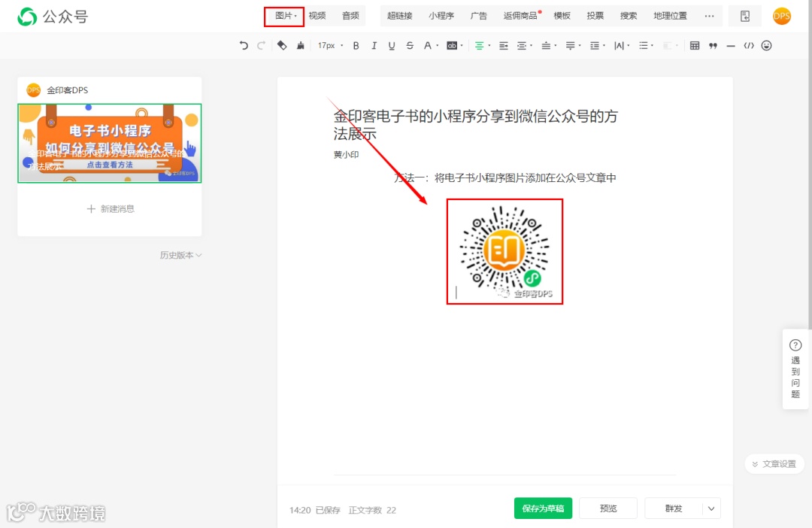Insert a video via 视频
812x528 pixels.
click(x=317, y=16)
